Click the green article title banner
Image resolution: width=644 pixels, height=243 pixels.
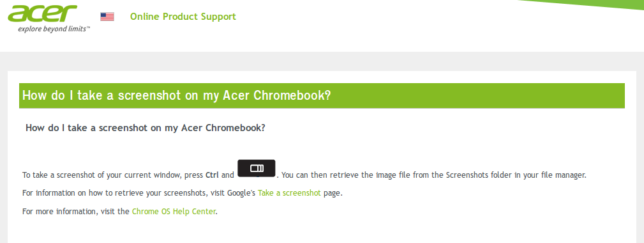click(x=322, y=96)
